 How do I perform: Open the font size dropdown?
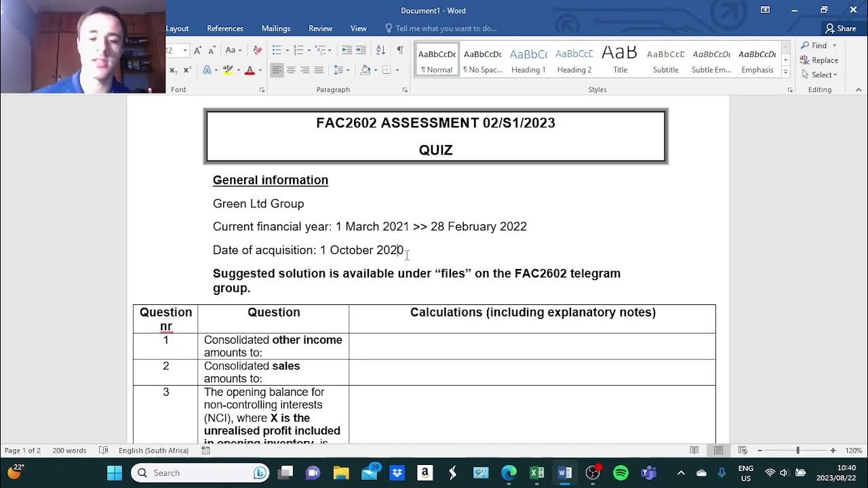pyautogui.click(x=184, y=50)
